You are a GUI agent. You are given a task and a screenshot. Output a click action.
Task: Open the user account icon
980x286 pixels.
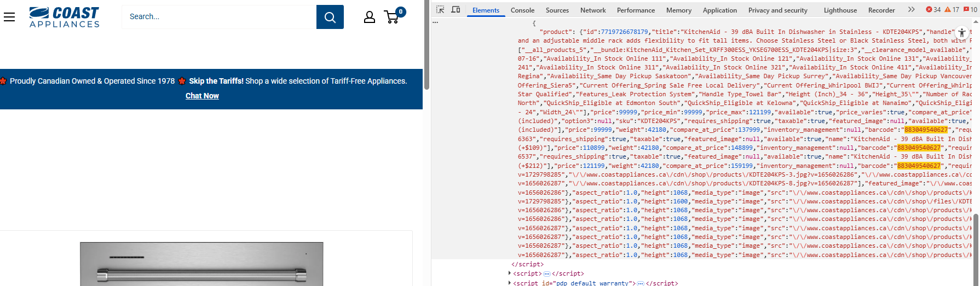(370, 17)
